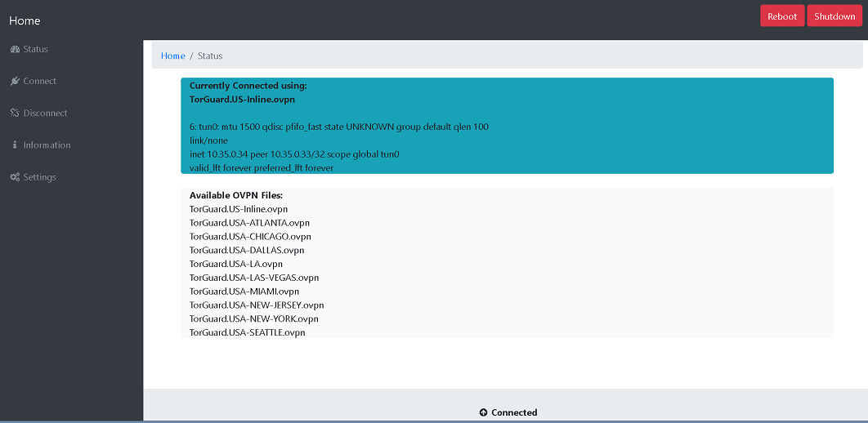Select TorGuard.US-Inline.ovpn in the available files list
Image resolution: width=868 pixels, height=423 pixels.
(239, 210)
